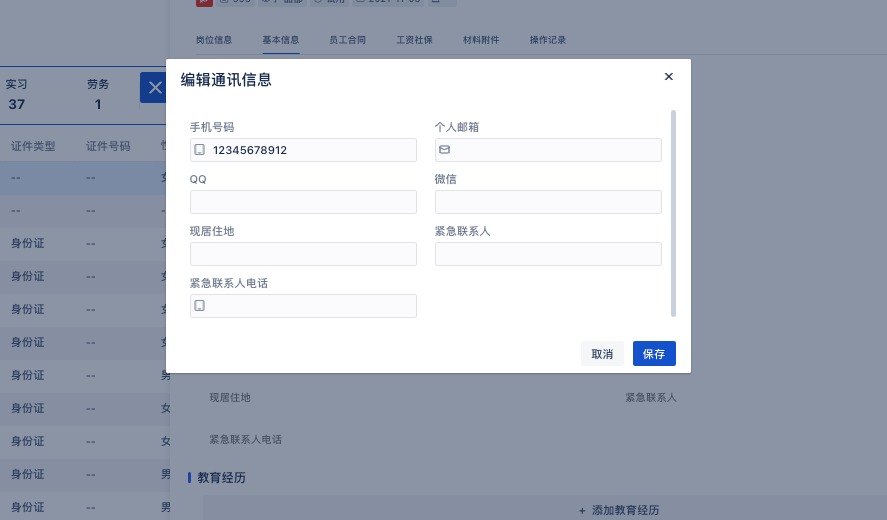Viewport: 887px width, 520px height.
Task: Edit the 手机号码 field with 12345678912
Action: (x=303, y=150)
